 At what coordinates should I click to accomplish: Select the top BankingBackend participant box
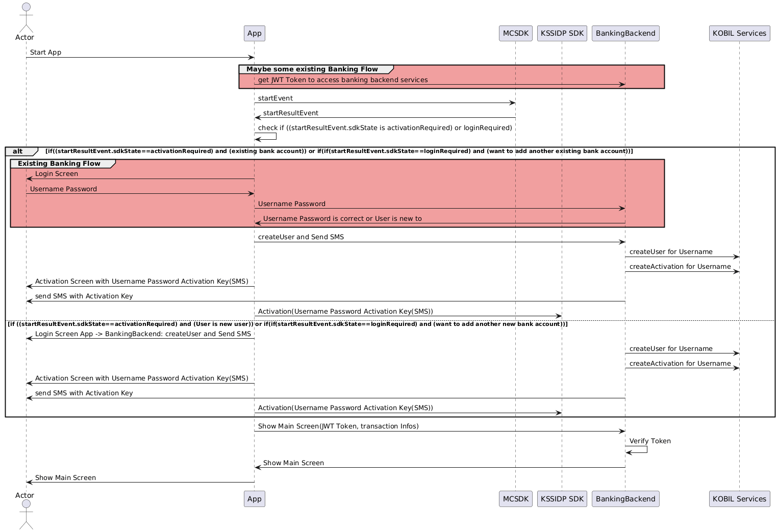(625, 33)
